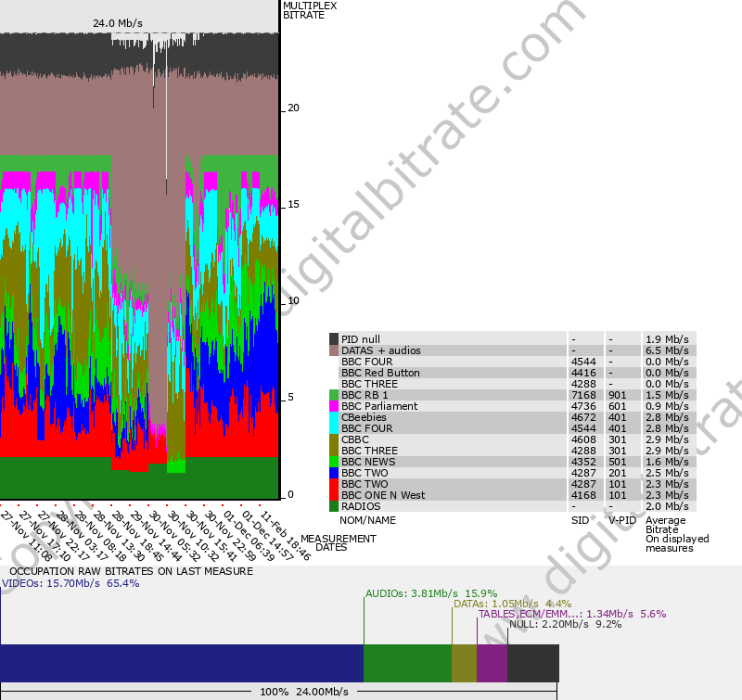Select the cyan CBeebies legend swatch
The width and height of the screenshot is (742, 700).
[x=334, y=423]
